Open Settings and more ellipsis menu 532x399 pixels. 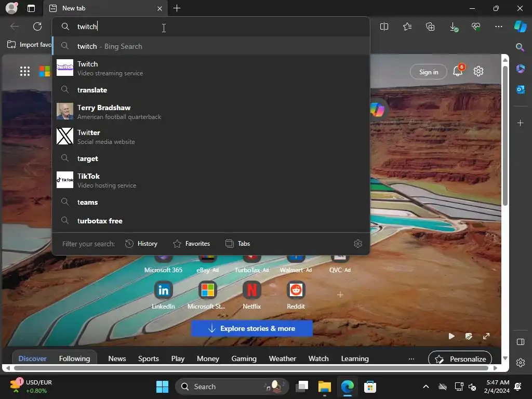pyautogui.click(x=499, y=26)
